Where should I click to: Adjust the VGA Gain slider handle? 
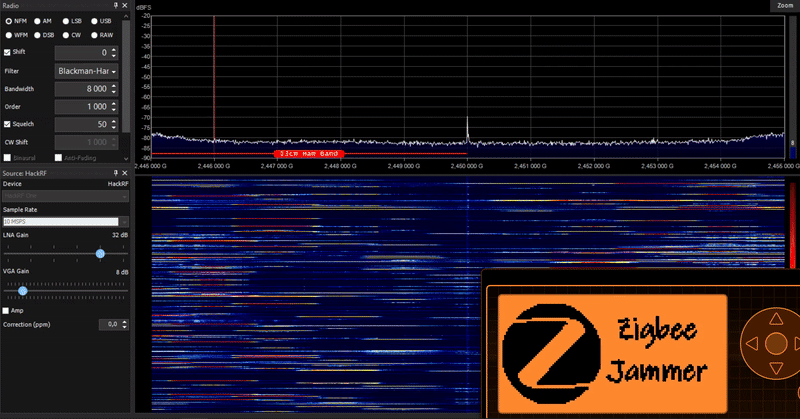[22, 290]
